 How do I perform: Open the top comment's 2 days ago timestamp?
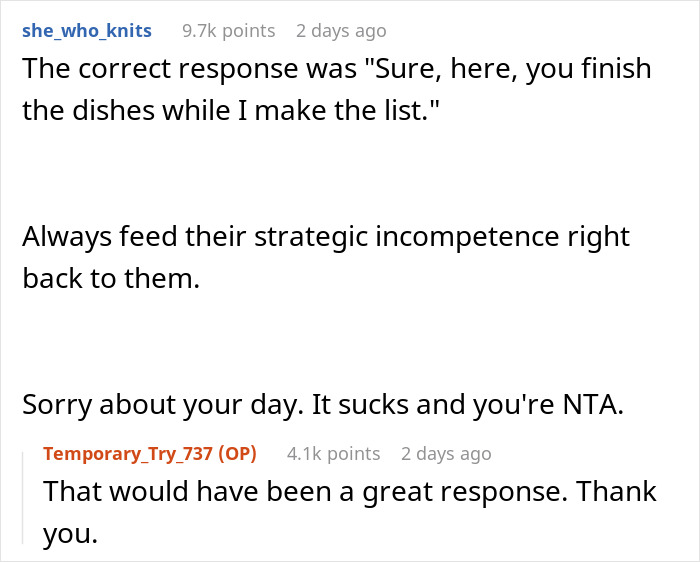(x=341, y=31)
